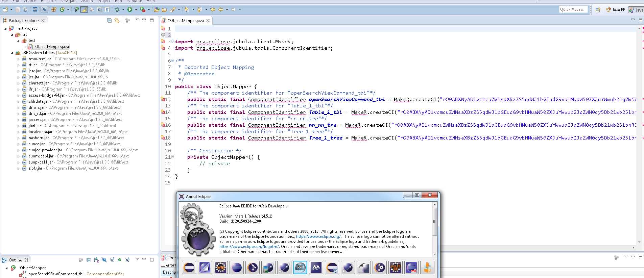Click the New Java Class icon
The width and height of the screenshot is (644, 278).
62,10
